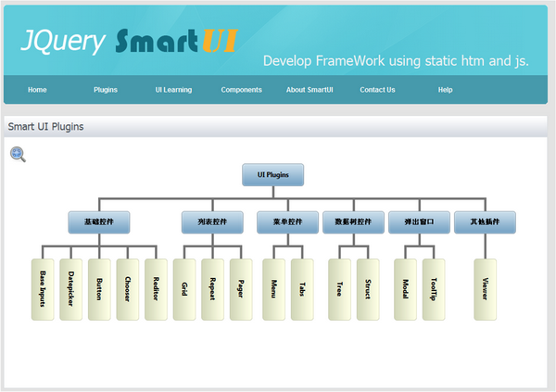Select the Tabs plugin node

click(302, 289)
